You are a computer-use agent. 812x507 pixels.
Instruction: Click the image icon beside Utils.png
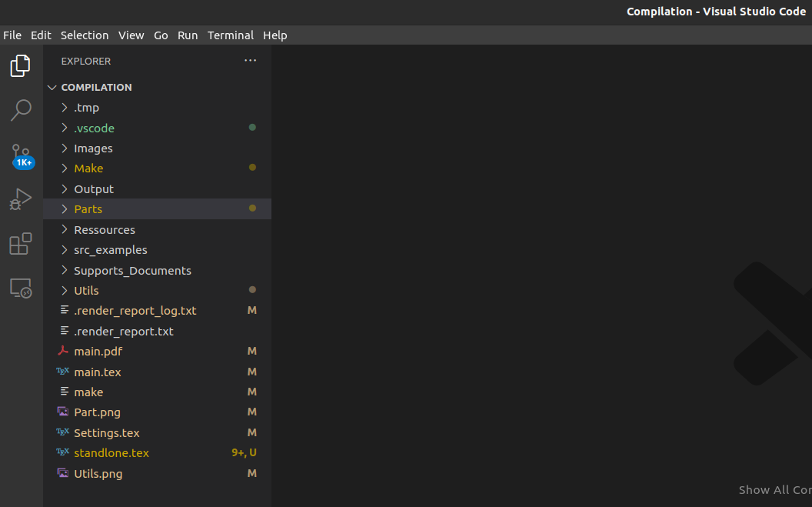tap(62, 473)
